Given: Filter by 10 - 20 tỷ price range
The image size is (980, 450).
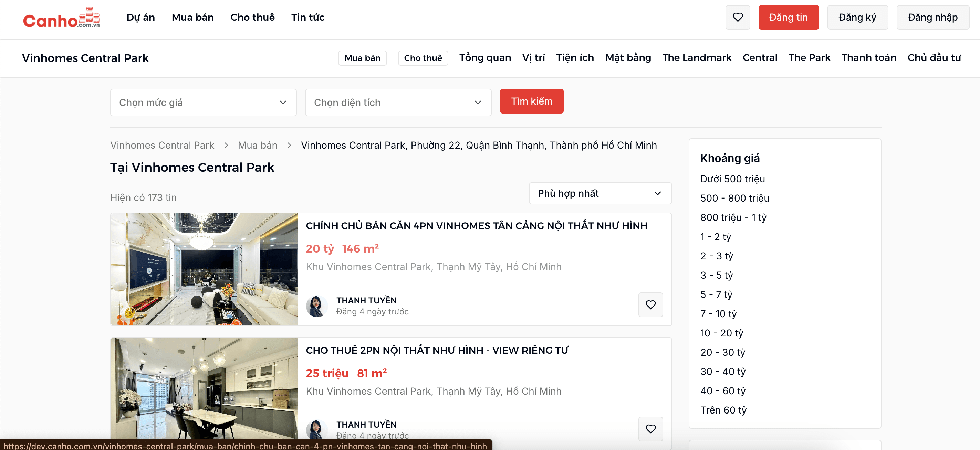Looking at the screenshot, I should (721, 333).
